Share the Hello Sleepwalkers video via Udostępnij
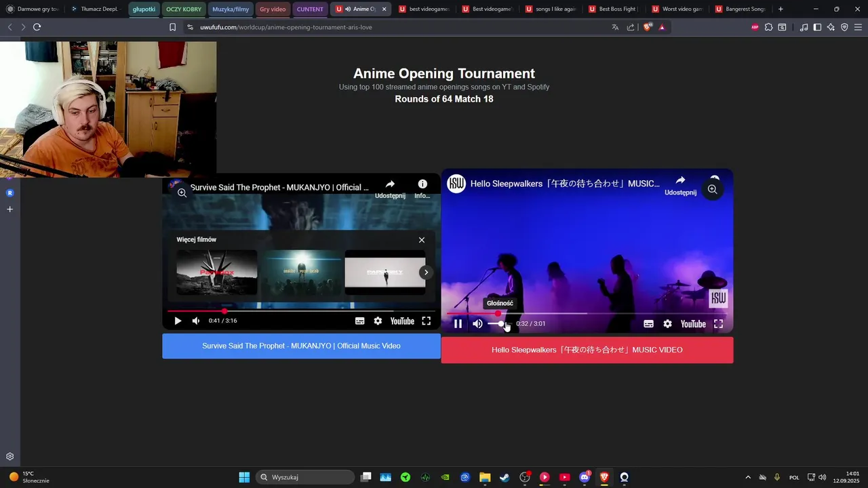This screenshot has height=488, width=868. (x=680, y=185)
